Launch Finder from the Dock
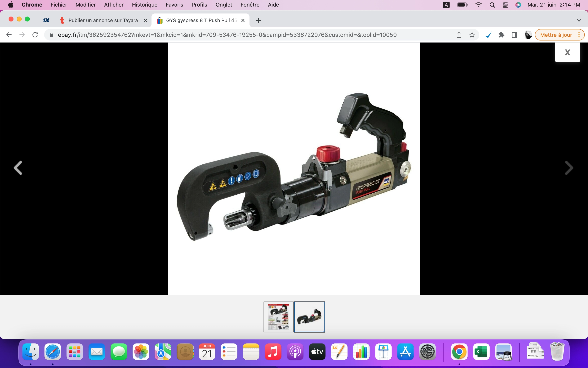This screenshot has width=588, height=368. coord(31,351)
